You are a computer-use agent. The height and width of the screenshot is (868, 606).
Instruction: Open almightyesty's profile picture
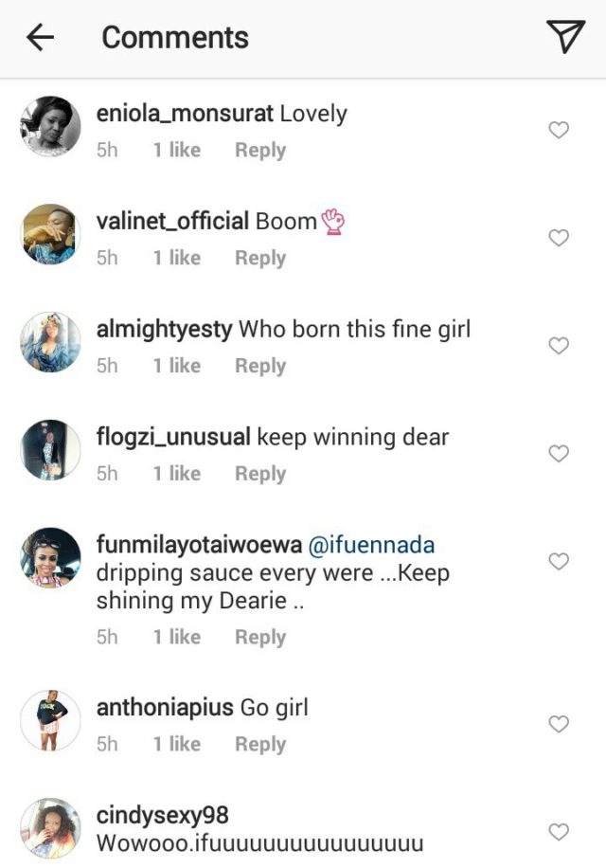coord(51,342)
